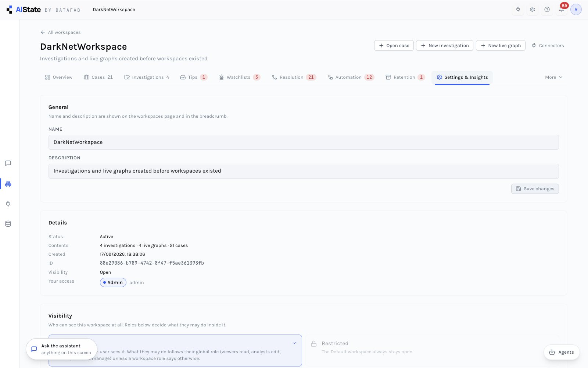Open chat icon in left sidebar
Image resolution: width=588 pixels, height=368 pixels.
pos(8,163)
